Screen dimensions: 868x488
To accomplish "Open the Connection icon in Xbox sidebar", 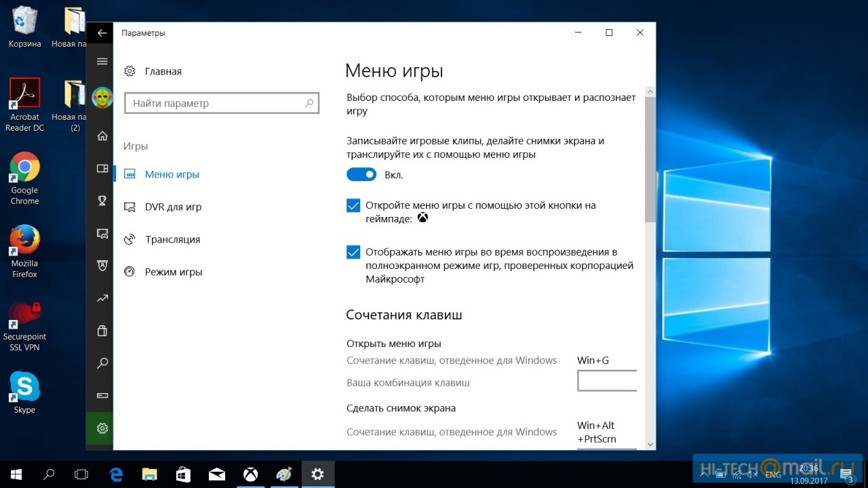I will point(102,395).
